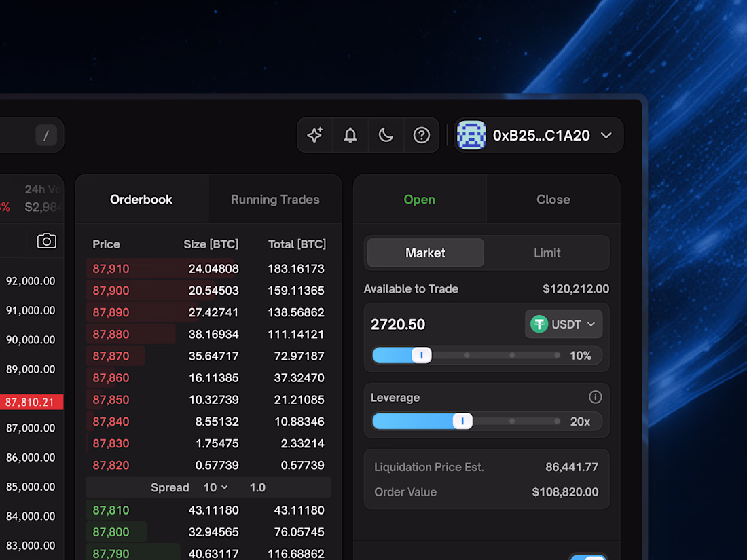Toggle the blue switch below order summary
The width and height of the screenshot is (747, 560).
[x=588, y=557]
